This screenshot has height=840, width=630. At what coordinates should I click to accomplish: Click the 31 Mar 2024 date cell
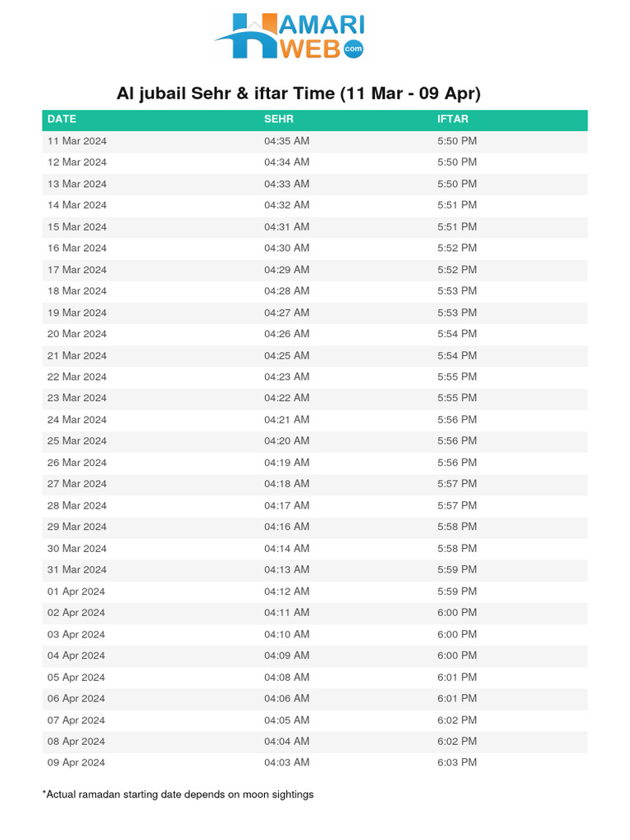pyautogui.click(x=77, y=570)
